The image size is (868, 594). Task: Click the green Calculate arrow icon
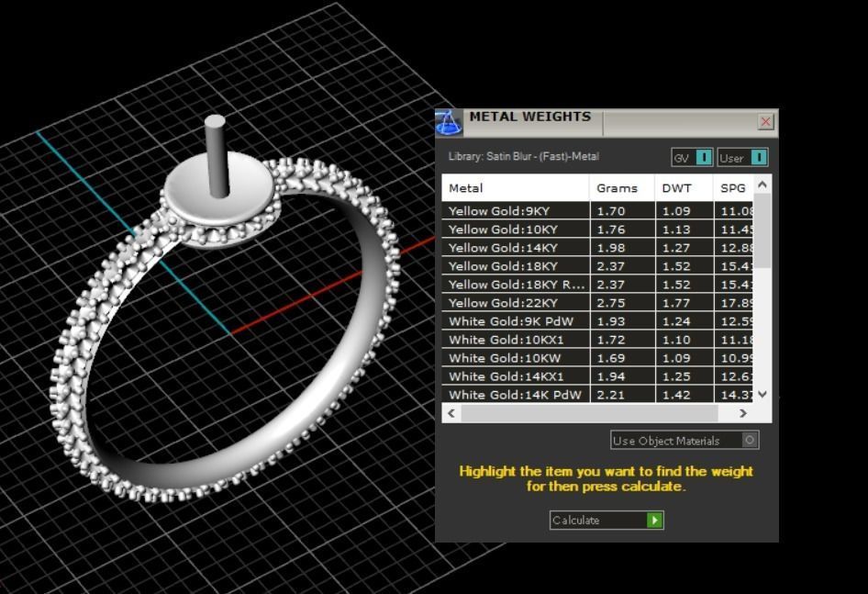pyautogui.click(x=655, y=521)
